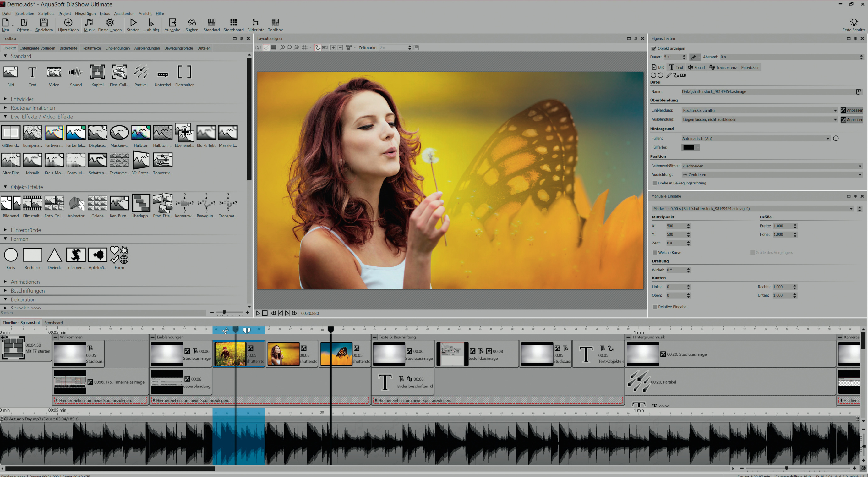
Task: Click Anpassen button next to Einblendung
Action: point(852,110)
